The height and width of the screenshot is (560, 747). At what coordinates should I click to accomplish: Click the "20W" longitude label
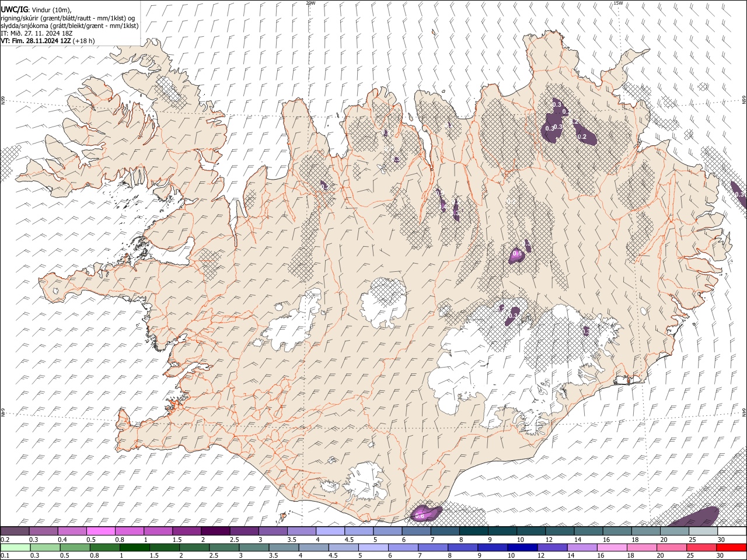[x=310, y=3]
